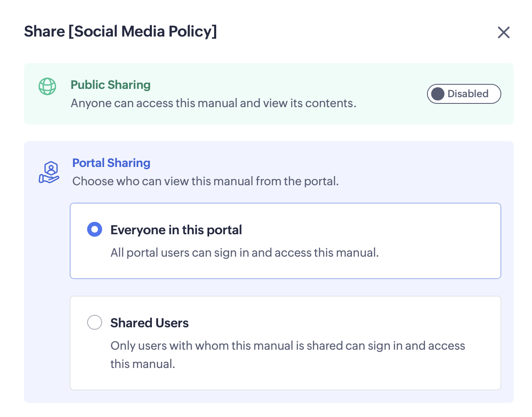Click the "Disabled" text on the toggle

[468, 94]
